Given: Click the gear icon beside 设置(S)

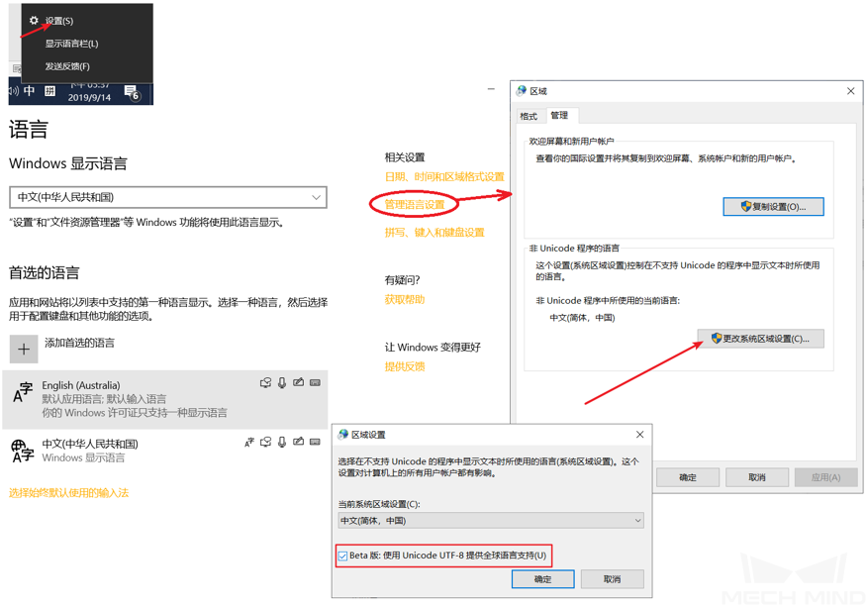Looking at the screenshot, I should [x=34, y=21].
